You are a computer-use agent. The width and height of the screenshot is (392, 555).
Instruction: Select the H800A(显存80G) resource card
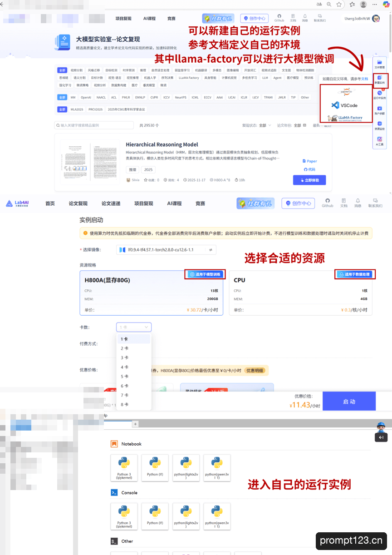(x=151, y=293)
